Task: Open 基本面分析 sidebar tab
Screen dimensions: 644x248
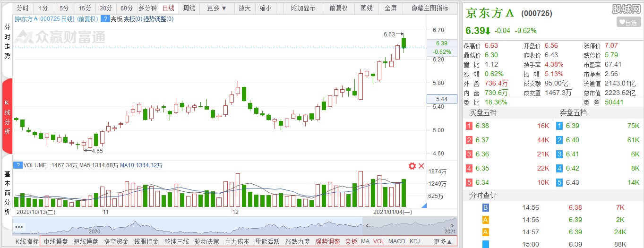Action: point(7,193)
